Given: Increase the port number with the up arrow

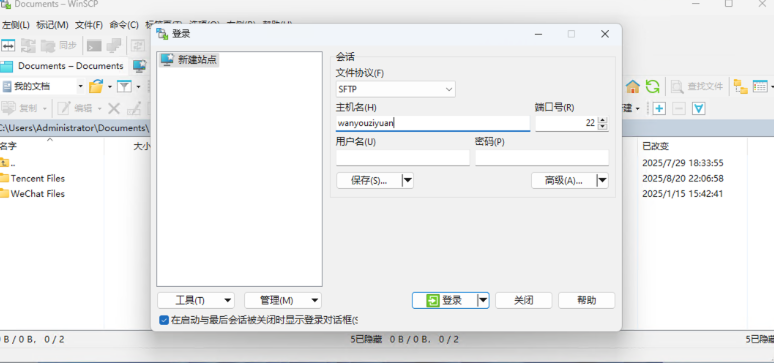Looking at the screenshot, I should [x=602, y=120].
